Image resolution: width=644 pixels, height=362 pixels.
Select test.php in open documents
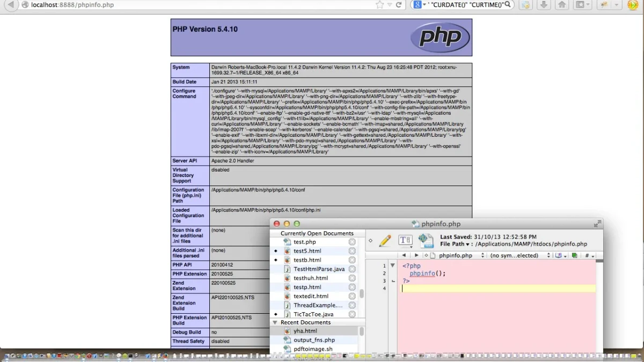pyautogui.click(x=305, y=242)
